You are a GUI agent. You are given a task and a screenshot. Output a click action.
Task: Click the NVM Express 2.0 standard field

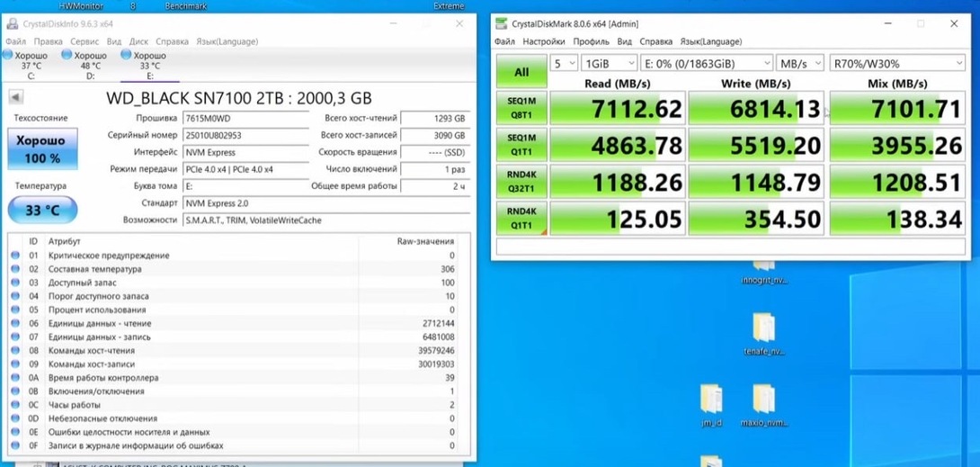pyautogui.click(x=326, y=203)
